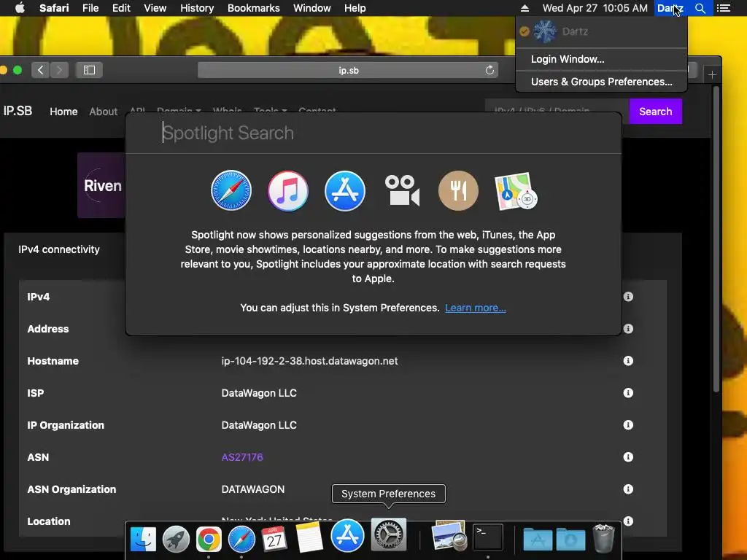Open the Safari menu

click(x=54, y=8)
